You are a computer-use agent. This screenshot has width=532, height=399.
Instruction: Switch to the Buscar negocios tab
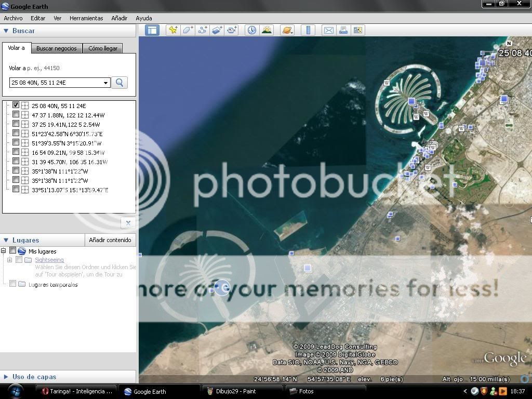pyautogui.click(x=57, y=48)
